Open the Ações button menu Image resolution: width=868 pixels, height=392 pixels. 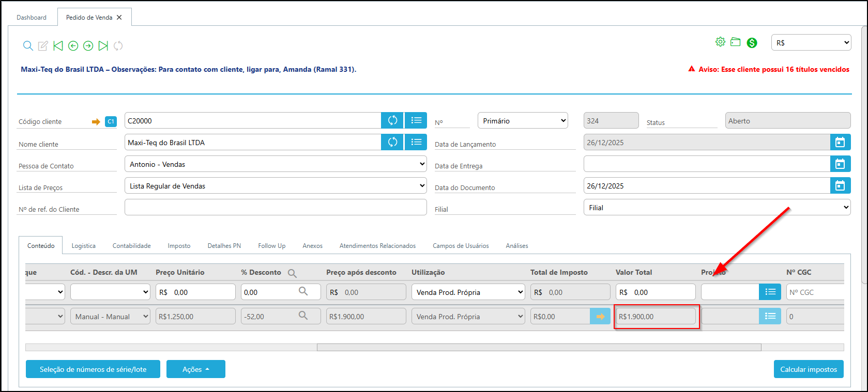[195, 369]
